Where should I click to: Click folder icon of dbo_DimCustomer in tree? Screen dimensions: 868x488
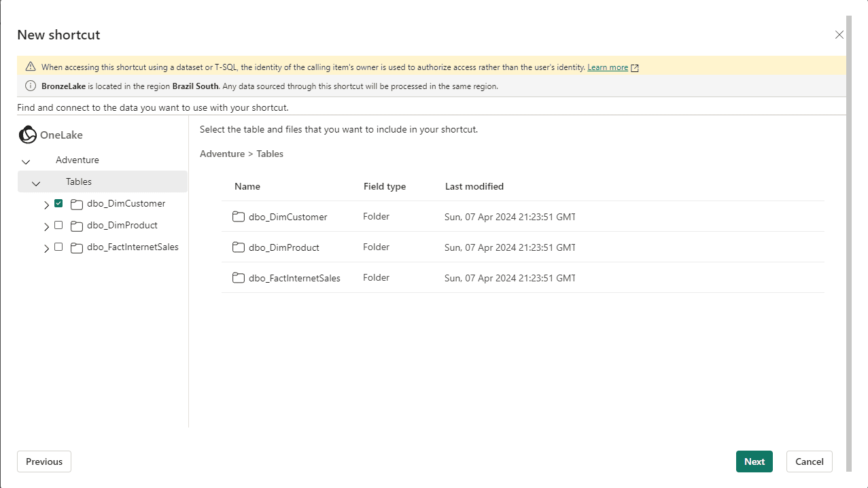tap(76, 204)
